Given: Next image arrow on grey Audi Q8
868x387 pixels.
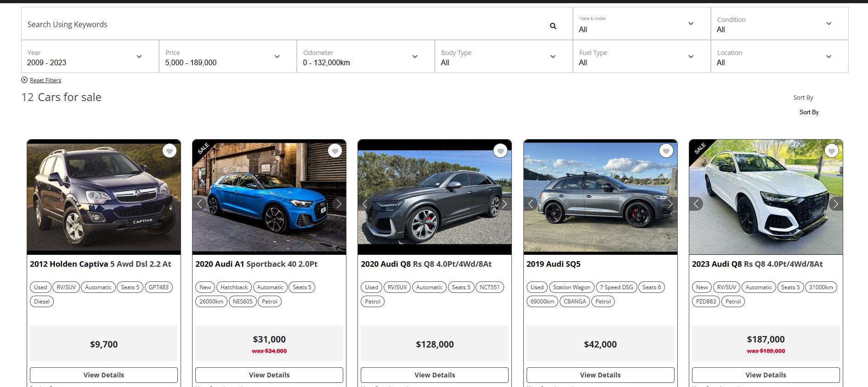Looking at the screenshot, I should tap(504, 204).
